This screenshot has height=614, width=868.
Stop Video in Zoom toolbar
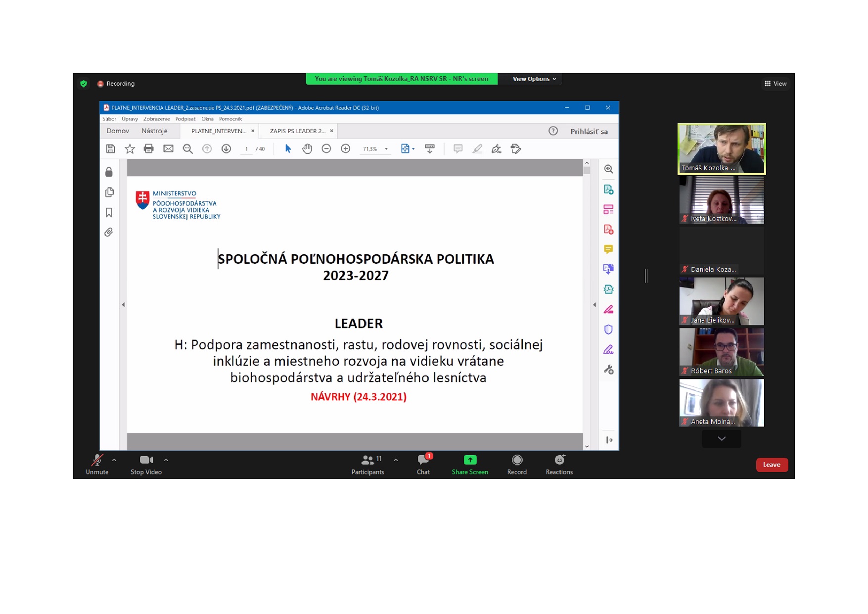pyautogui.click(x=146, y=465)
